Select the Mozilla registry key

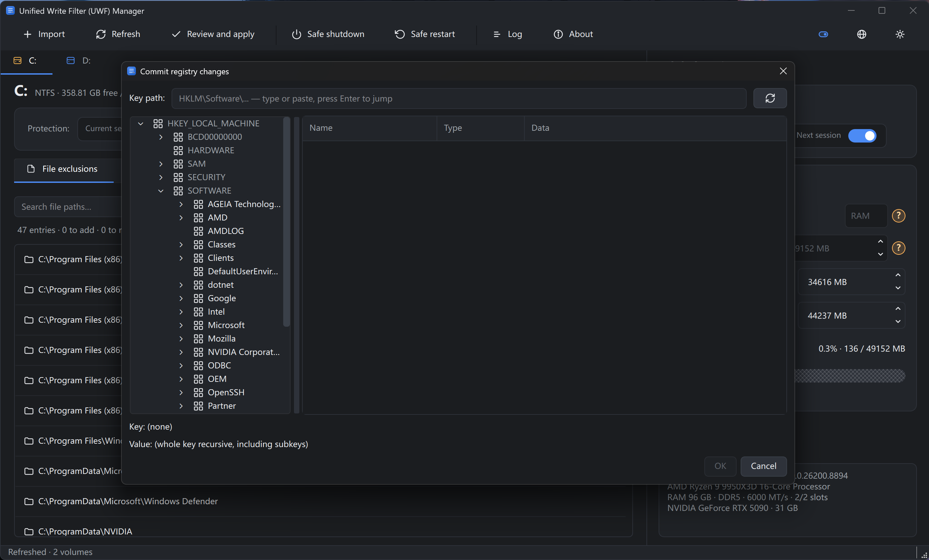[221, 338]
